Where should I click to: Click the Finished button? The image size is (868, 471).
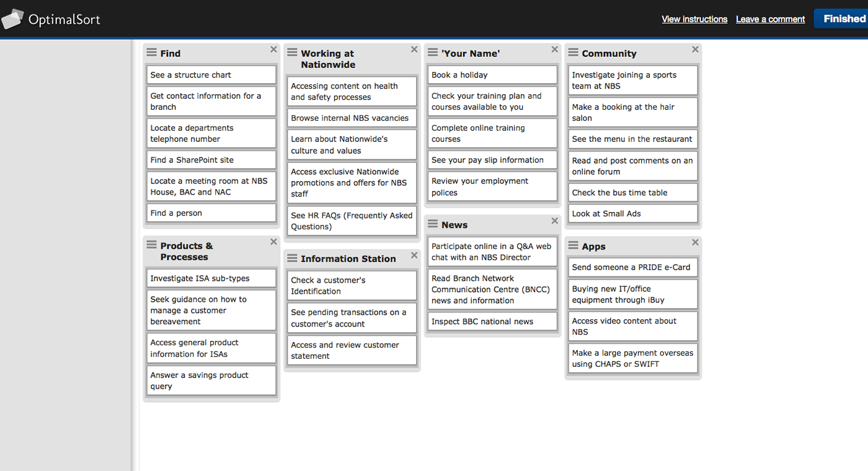(842, 19)
